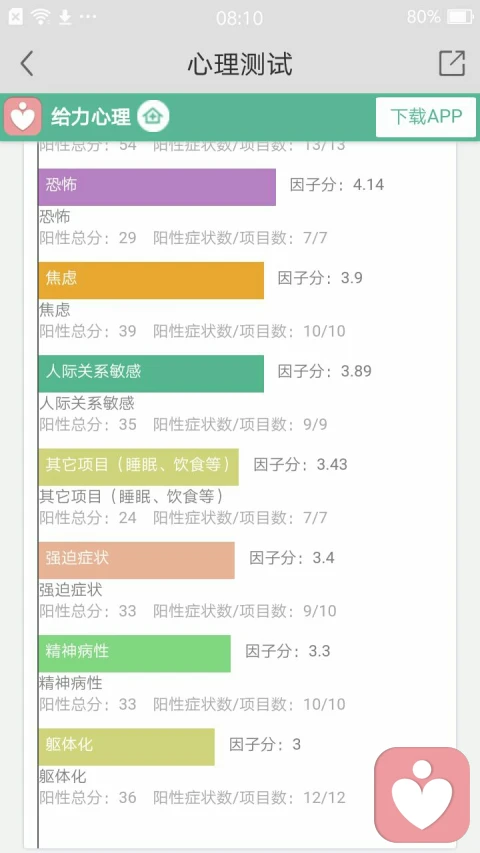This screenshot has height=853, width=480.
Task: Open the green home icon
Action: pos(153,116)
